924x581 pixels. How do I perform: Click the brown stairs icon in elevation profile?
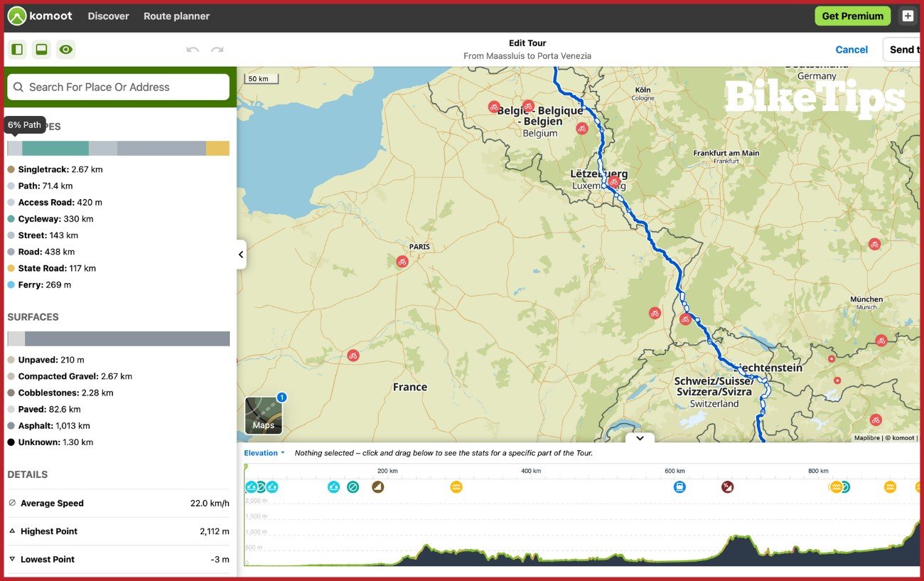(x=378, y=487)
